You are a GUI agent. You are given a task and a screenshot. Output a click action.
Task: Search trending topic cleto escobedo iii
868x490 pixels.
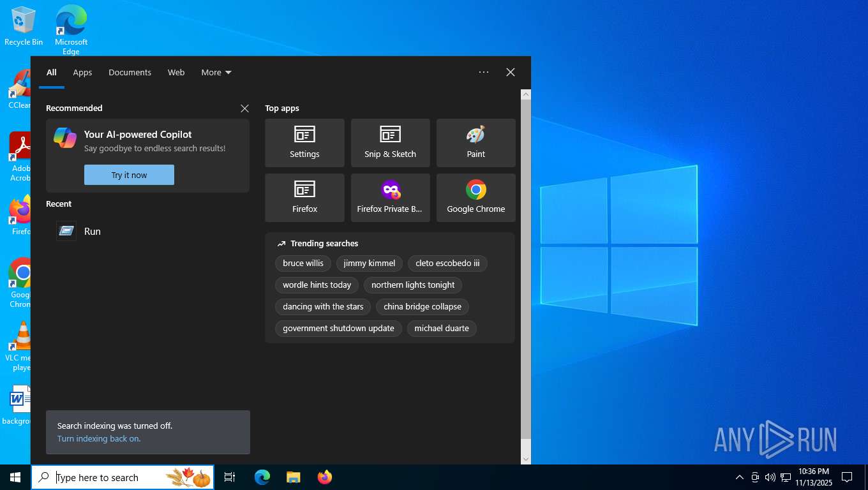tap(447, 264)
